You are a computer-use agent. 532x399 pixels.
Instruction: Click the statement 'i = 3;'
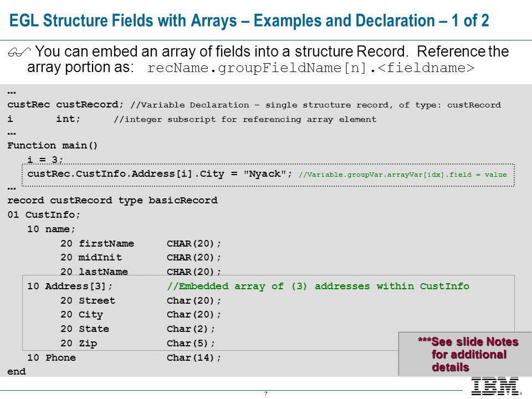pos(45,160)
